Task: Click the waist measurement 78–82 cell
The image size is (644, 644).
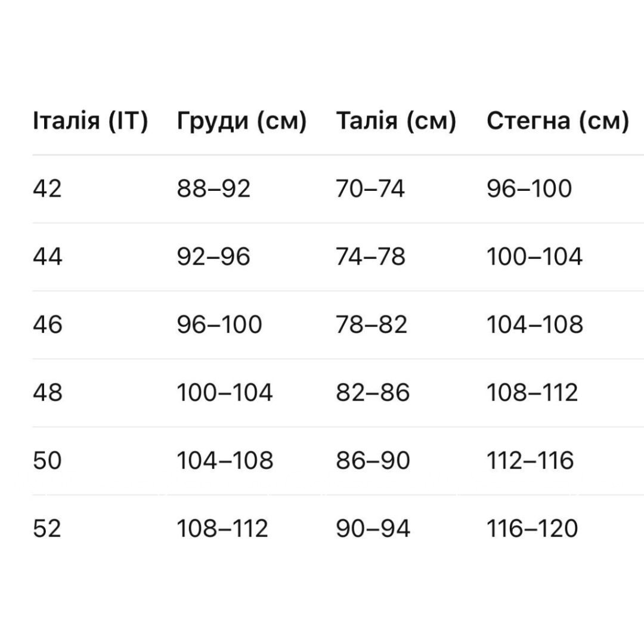Action: tap(371, 325)
